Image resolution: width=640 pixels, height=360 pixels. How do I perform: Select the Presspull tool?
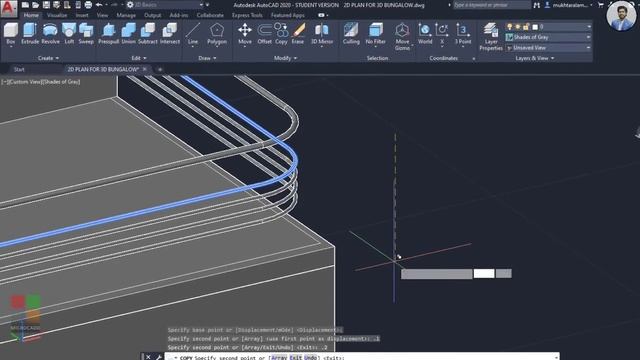(109, 33)
